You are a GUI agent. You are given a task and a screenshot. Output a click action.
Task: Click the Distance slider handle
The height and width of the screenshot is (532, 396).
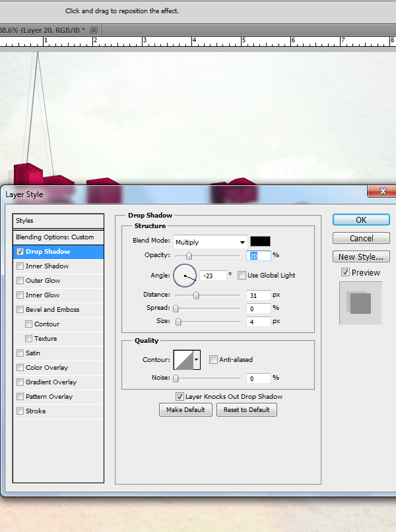tap(196, 295)
